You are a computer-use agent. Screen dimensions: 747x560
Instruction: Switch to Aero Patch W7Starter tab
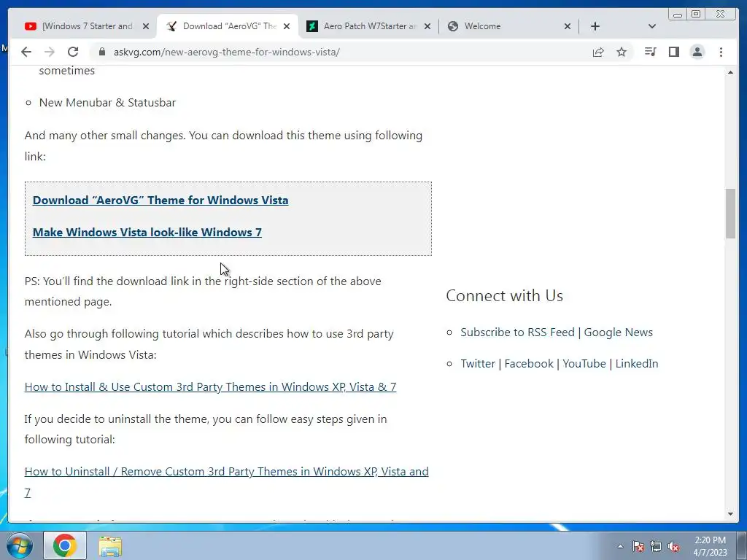[x=369, y=26]
